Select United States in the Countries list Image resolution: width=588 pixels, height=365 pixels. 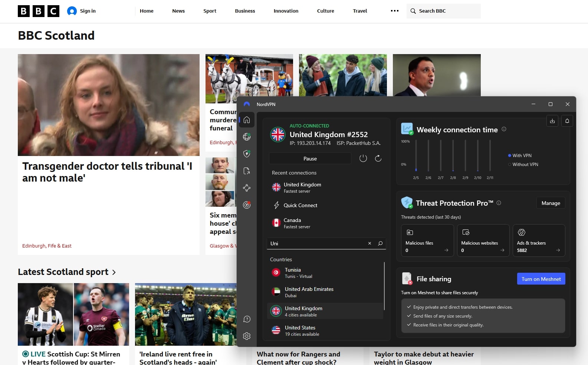point(325,331)
